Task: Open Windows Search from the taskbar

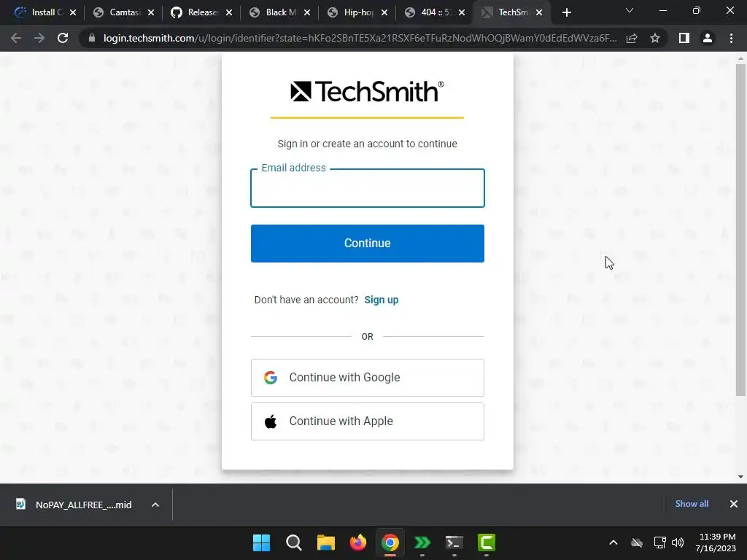Action: click(x=293, y=542)
